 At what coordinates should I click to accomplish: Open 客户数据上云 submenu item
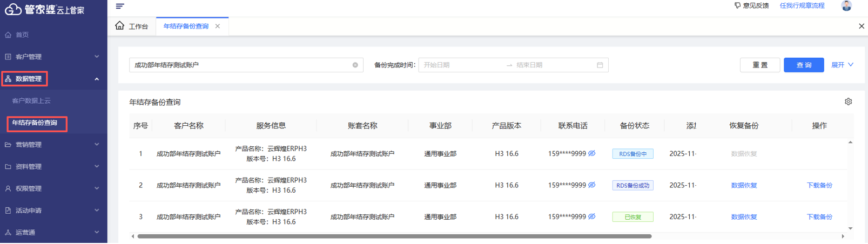pyautogui.click(x=31, y=101)
